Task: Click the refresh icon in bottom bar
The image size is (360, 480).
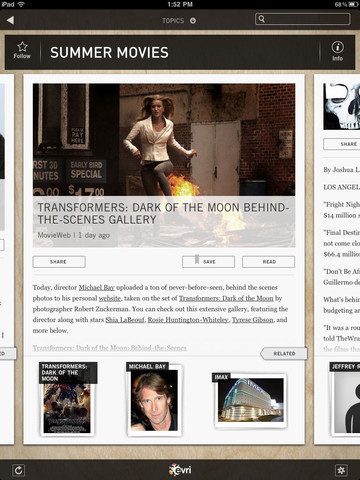Action: 18,470
